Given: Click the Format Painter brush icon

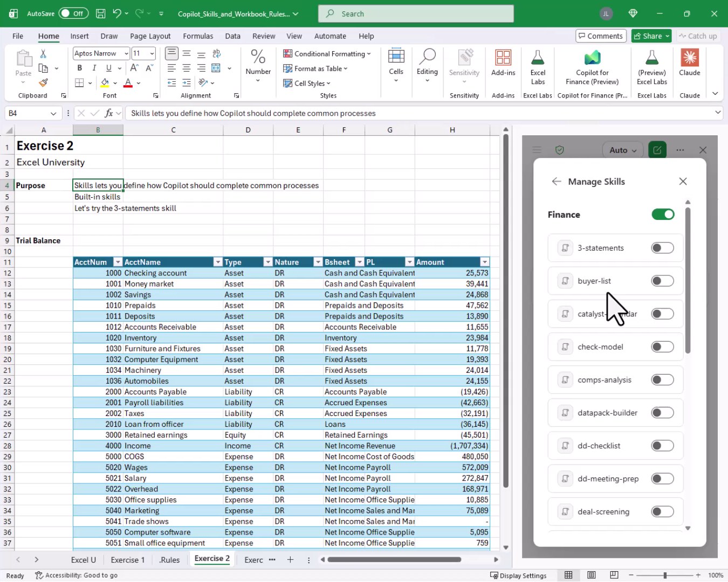Looking at the screenshot, I should click(x=43, y=82).
